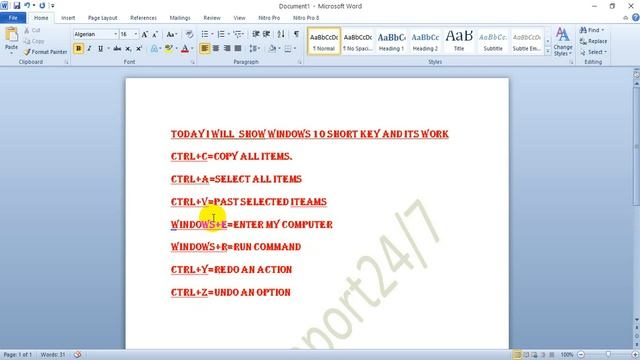Screen dimensions: 640x360
Task: Click the Shrink Font icon
Action: point(155,35)
